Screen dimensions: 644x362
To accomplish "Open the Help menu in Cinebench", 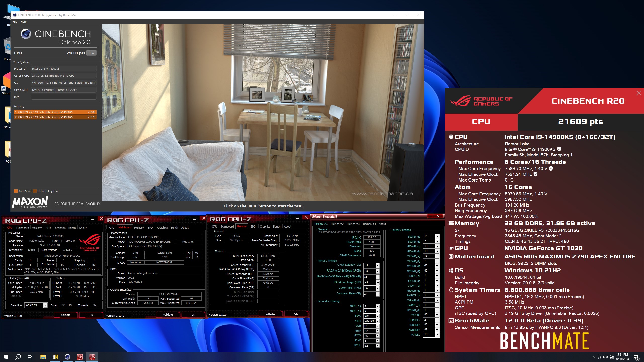I will 23,22.
